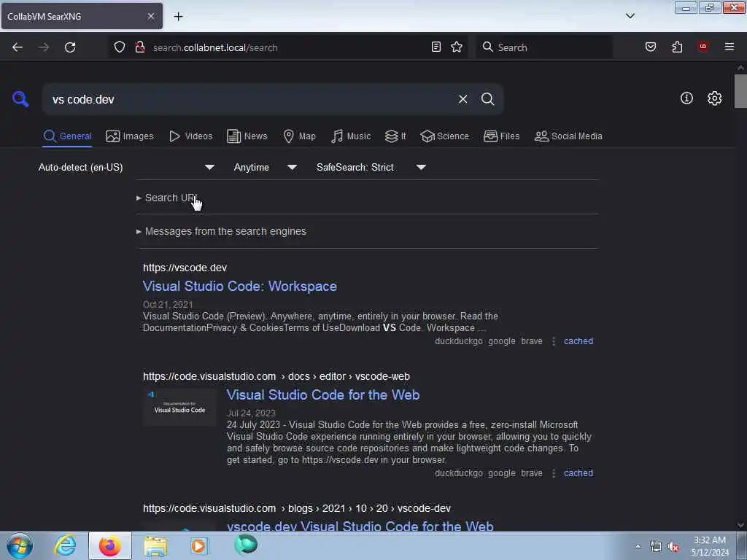Open the vscode.dev Visual Studio Code for the Web result
Viewport: 747px width, 560px height.
[360, 526]
